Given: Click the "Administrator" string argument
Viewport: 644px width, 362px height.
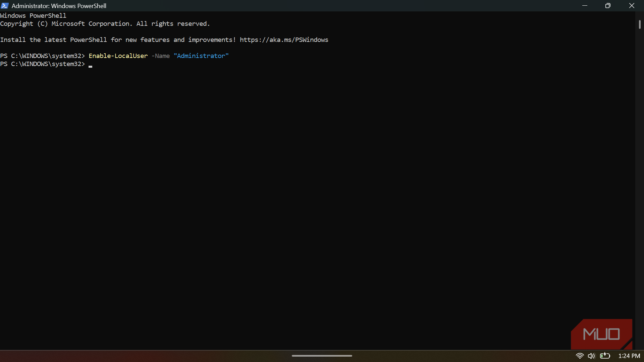Looking at the screenshot, I should [201, 56].
